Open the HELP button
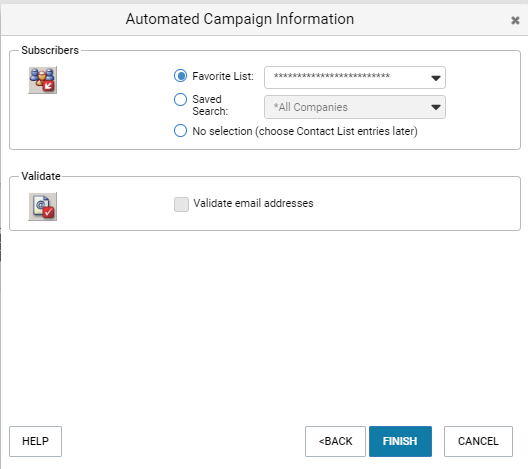Viewport: 528px width, 469px height. [35, 441]
